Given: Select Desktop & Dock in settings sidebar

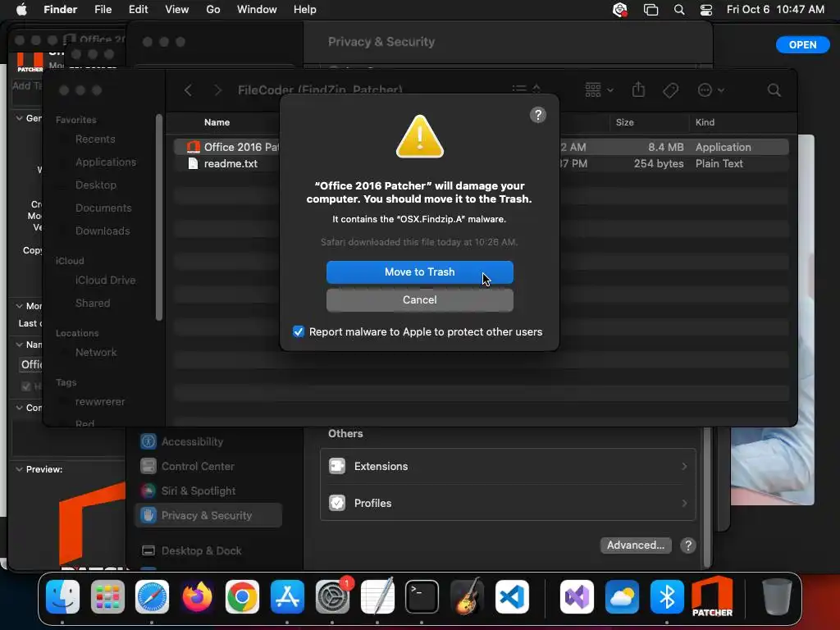Looking at the screenshot, I should tap(208, 551).
